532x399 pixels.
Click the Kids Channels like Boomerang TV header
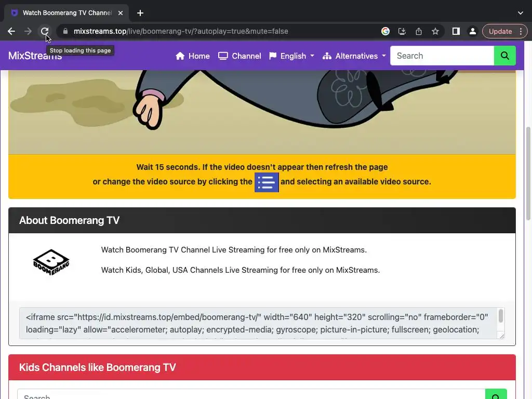coord(262,367)
